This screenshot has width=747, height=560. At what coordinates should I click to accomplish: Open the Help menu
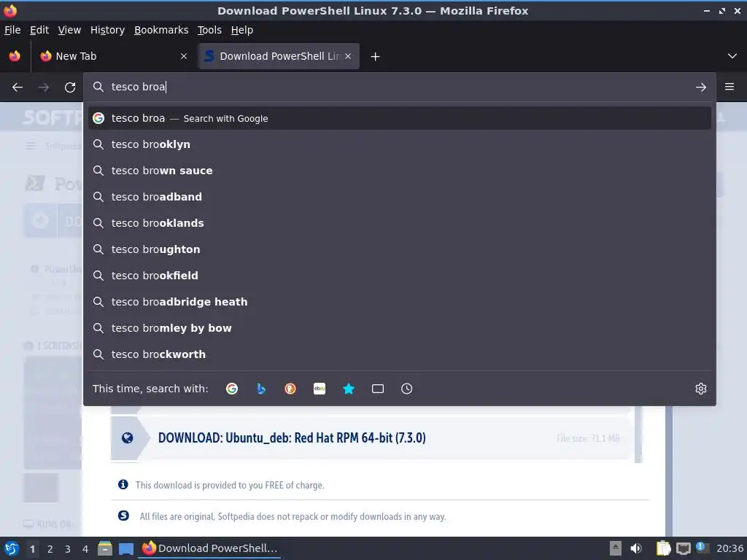click(242, 30)
